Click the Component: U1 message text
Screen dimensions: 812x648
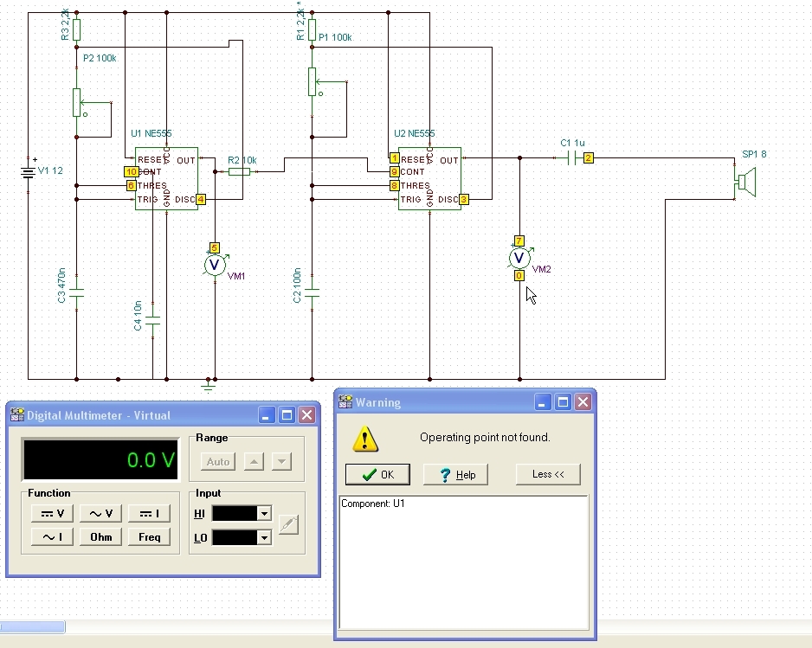[x=373, y=504]
